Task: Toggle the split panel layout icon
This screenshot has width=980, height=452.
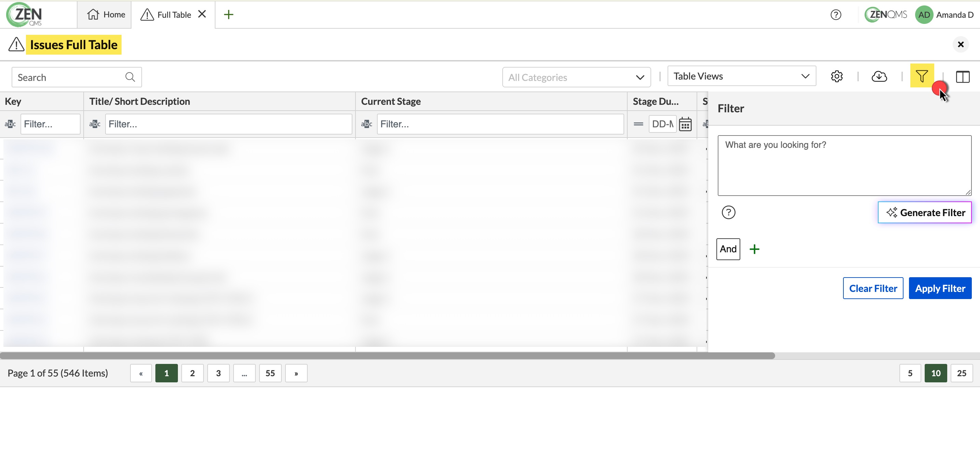Action: [962, 76]
